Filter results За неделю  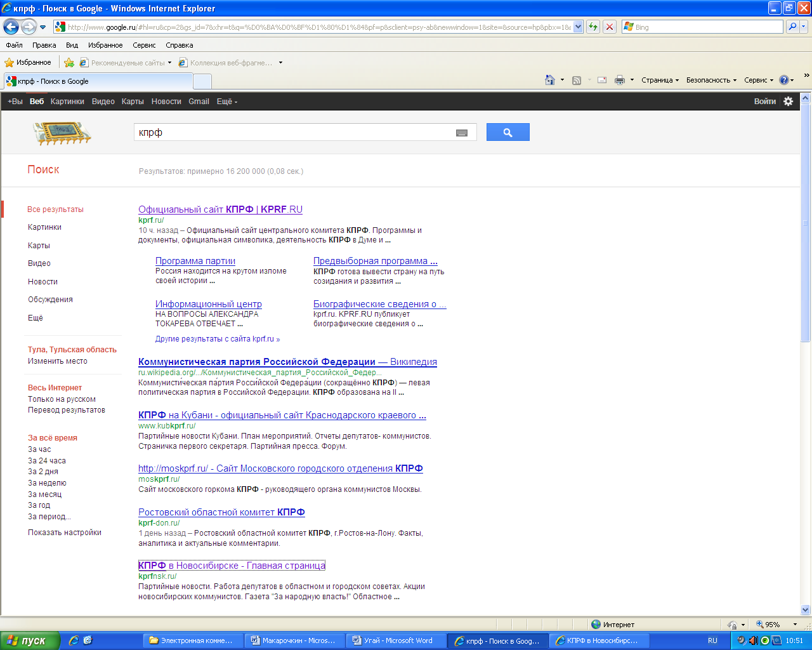point(47,483)
